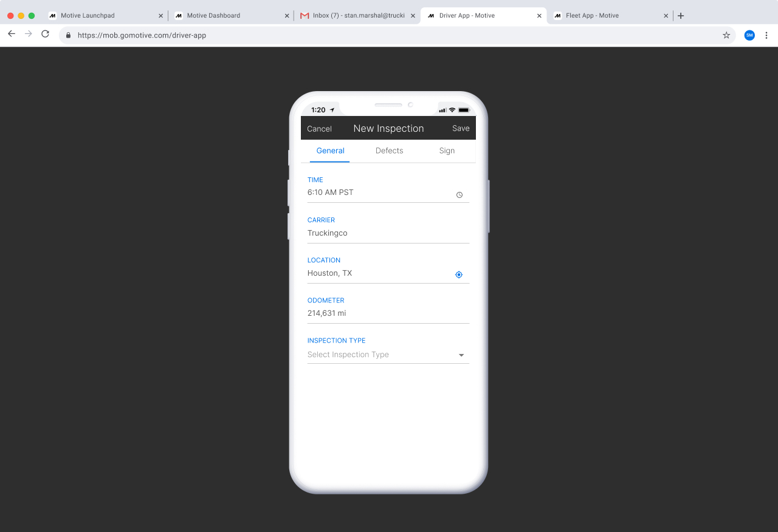Click the bookmark star in the address bar
Screen dimensions: 778x532
(726, 35)
